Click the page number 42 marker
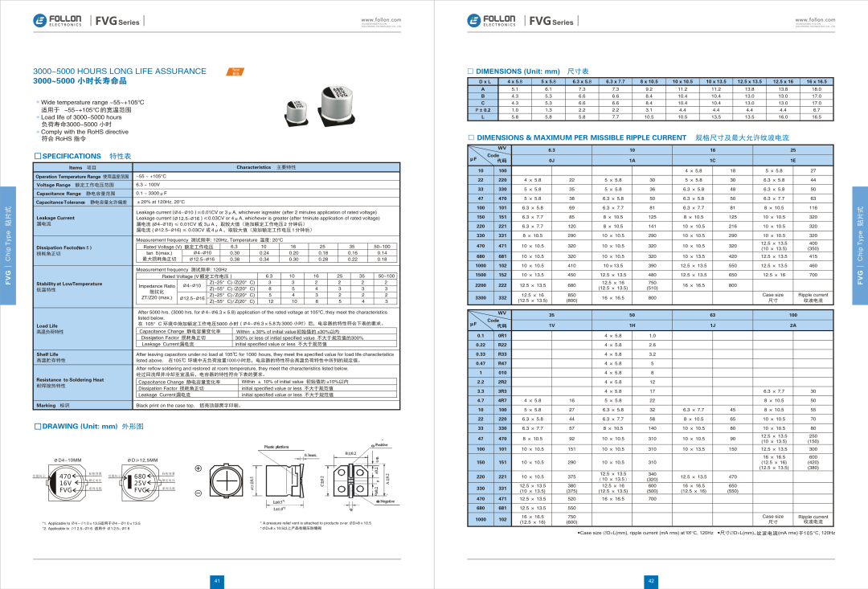 point(651,581)
